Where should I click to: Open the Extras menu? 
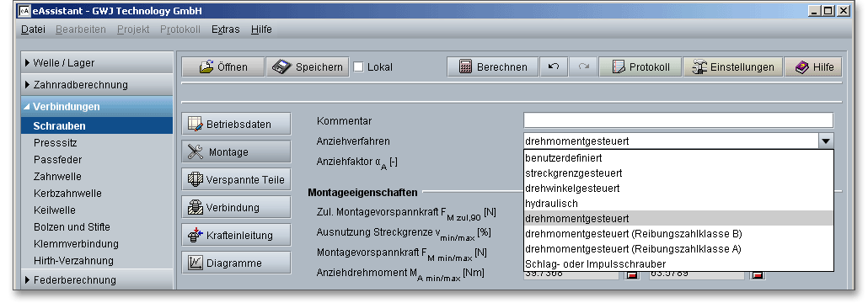click(x=225, y=29)
